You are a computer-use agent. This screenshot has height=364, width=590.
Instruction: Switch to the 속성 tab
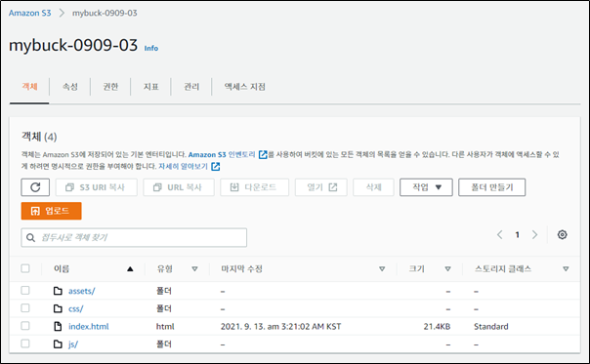click(x=70, y=87)
